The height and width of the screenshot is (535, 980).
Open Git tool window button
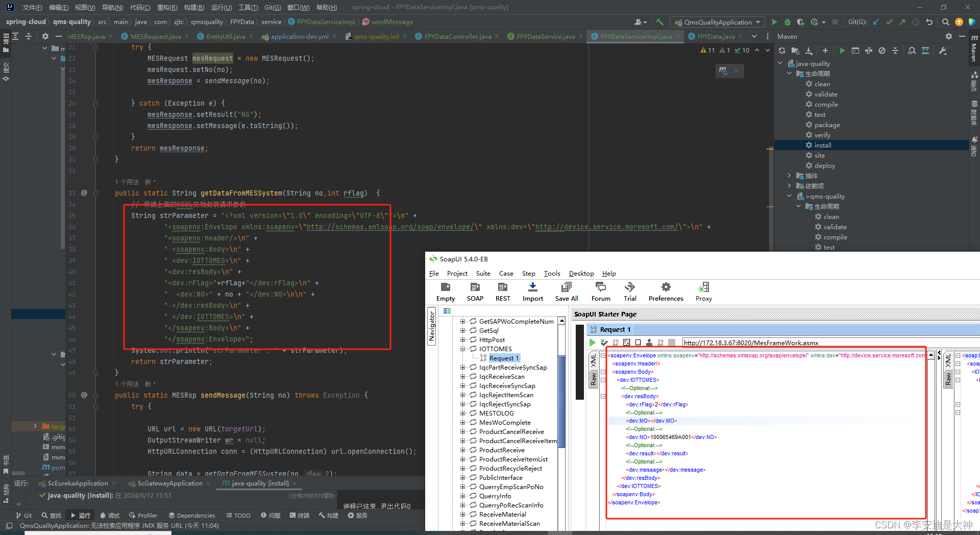pos(23,516)
